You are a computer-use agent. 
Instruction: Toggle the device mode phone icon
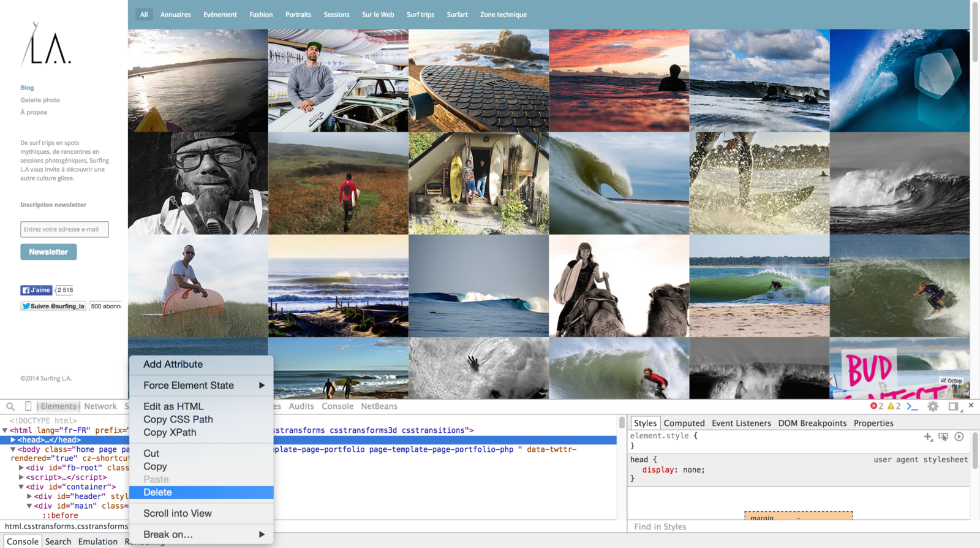point(28,406)
